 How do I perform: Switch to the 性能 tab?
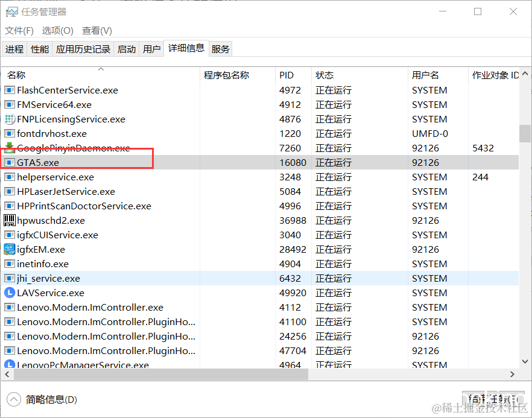coord(40,49)
